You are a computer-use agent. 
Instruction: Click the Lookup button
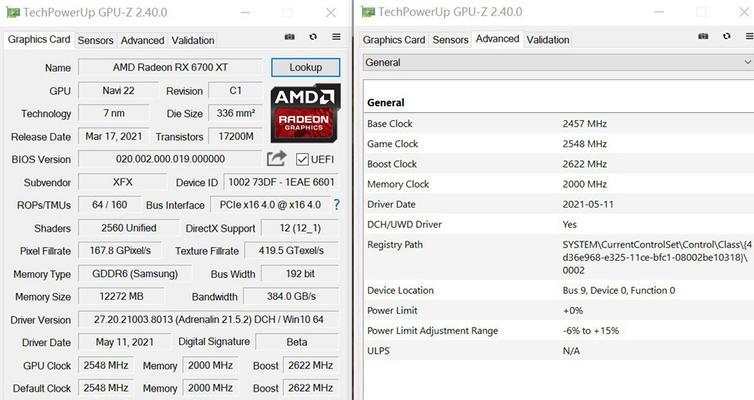click(x=305, y=67)
